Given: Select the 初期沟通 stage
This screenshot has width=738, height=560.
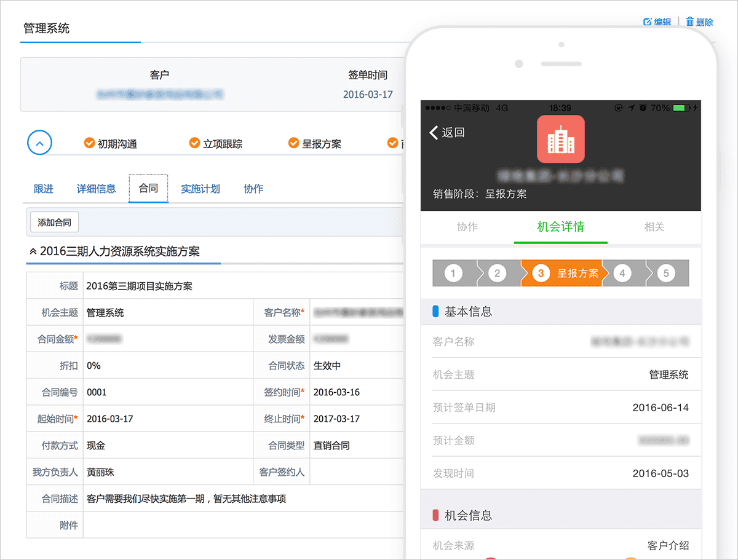Looking at the screenshot, I should point(111,144).
